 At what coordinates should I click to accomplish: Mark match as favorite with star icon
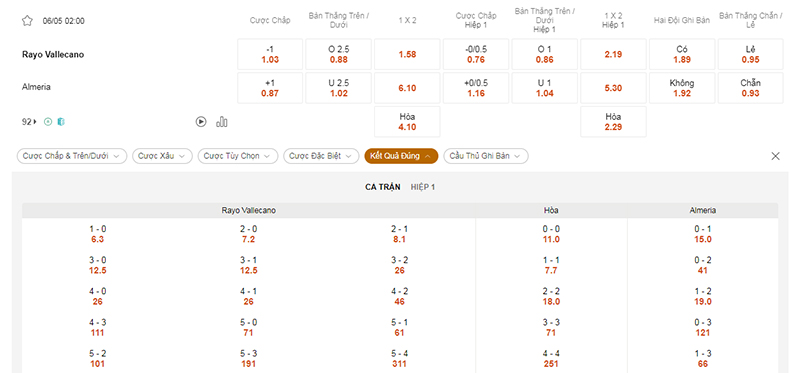[x=27, y=21]
